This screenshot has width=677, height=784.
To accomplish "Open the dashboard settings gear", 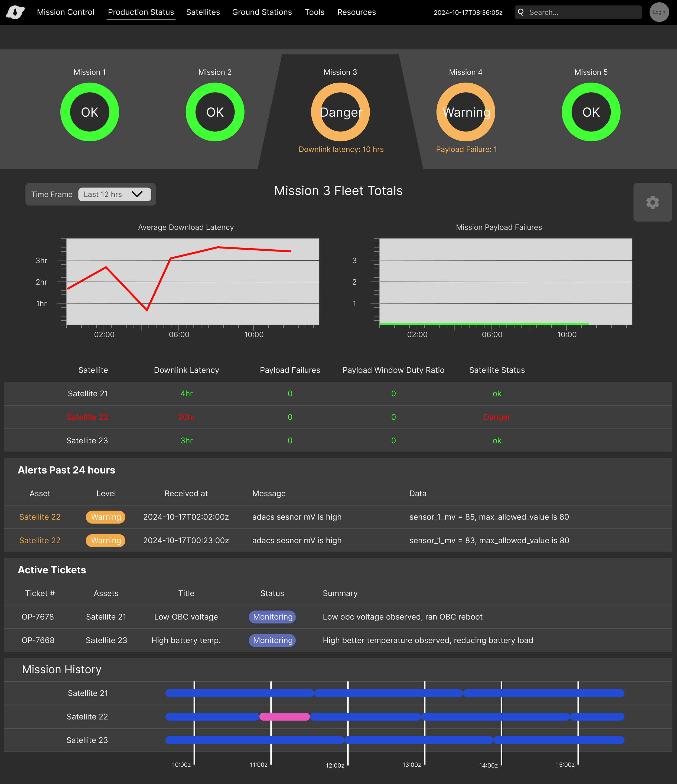I will 652,202.
